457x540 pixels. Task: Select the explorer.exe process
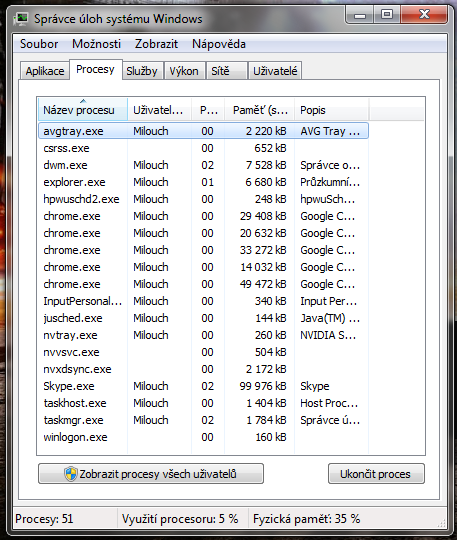[x=203, y=182]
